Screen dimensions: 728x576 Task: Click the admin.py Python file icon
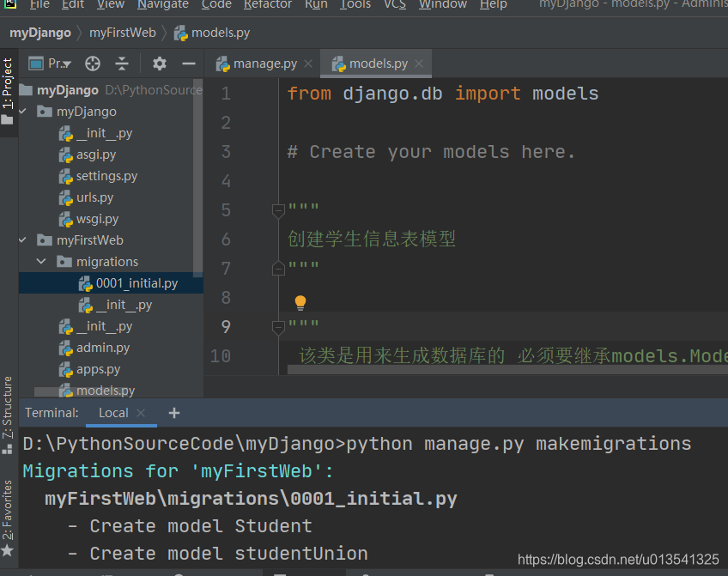(66, 349)
